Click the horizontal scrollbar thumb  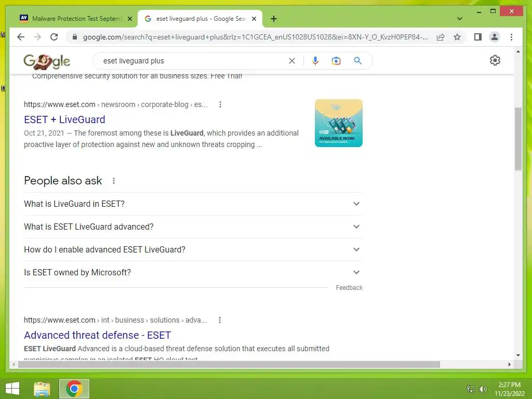[x=229, y=364]
